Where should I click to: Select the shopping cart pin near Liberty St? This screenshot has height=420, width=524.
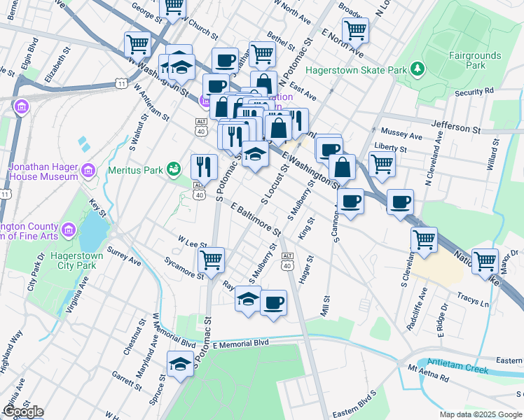(382, 163)
